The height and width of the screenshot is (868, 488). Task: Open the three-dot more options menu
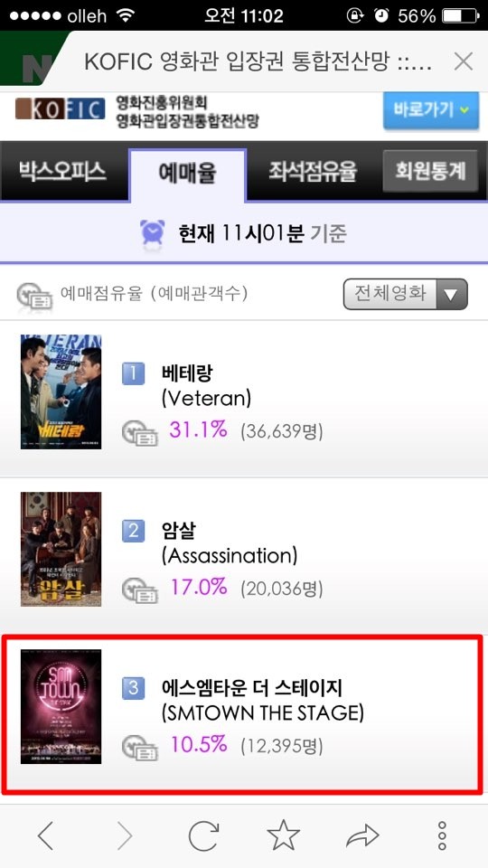pyautogui.click(x=442, y=835)
